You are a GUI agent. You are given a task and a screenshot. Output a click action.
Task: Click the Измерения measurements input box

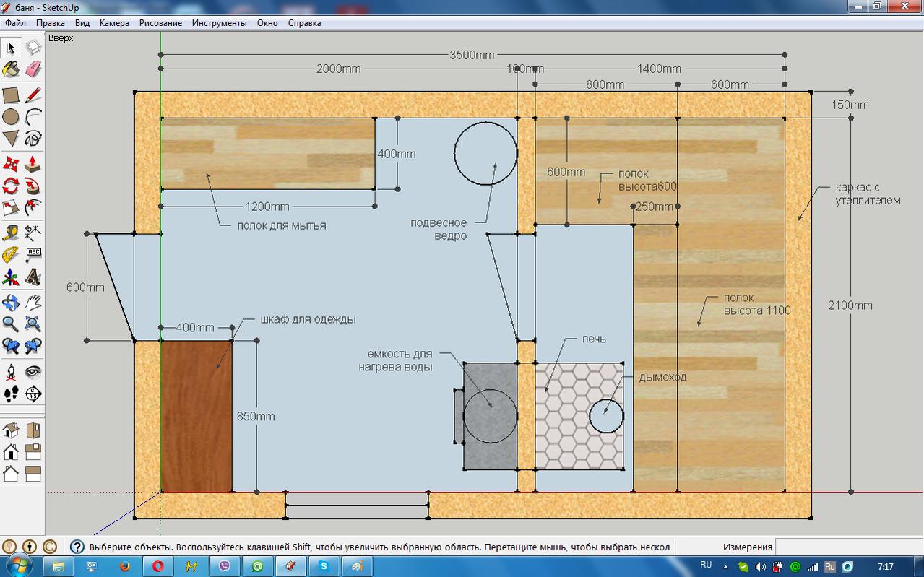click(848, 547)
